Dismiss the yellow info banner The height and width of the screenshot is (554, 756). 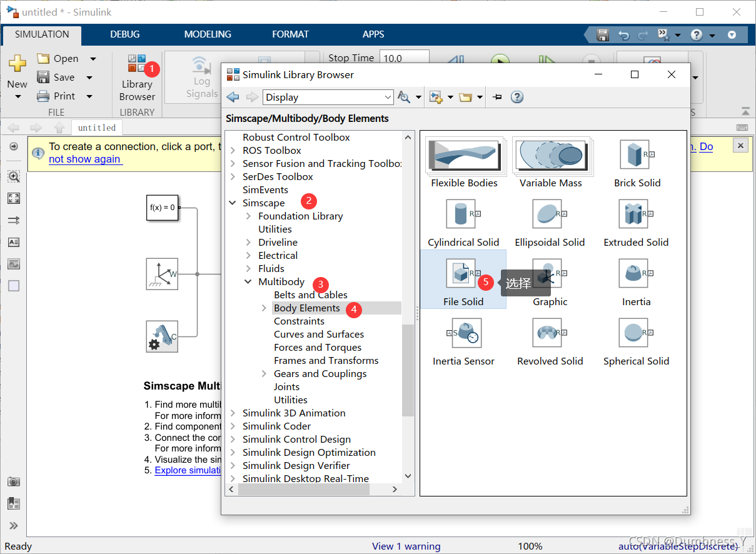click(x=740, y=146)
